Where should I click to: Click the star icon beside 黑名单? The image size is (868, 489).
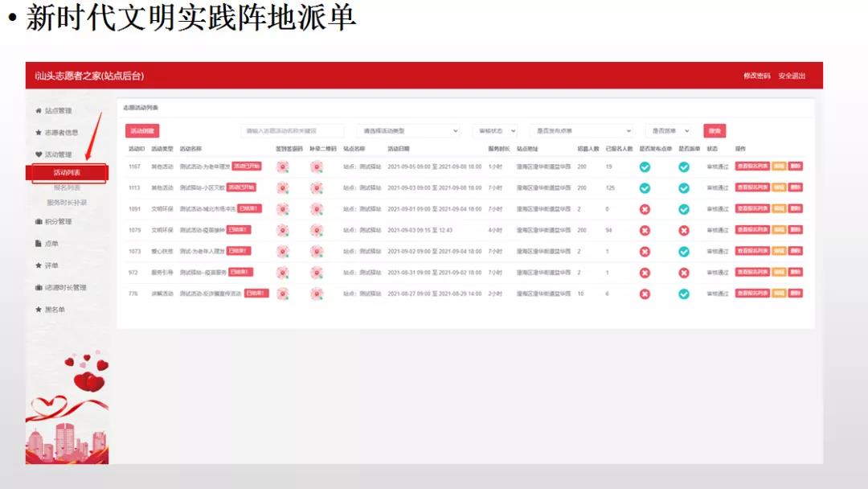[x=38, y=310]
